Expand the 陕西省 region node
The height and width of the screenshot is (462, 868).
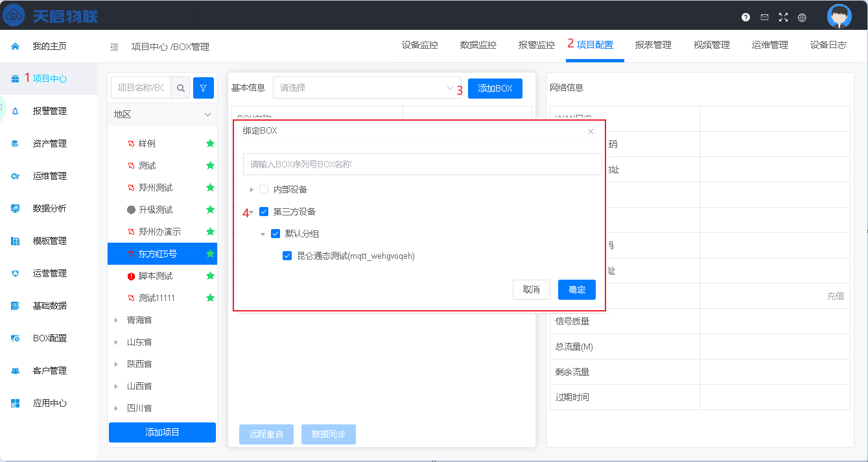[x=116, y=364]
